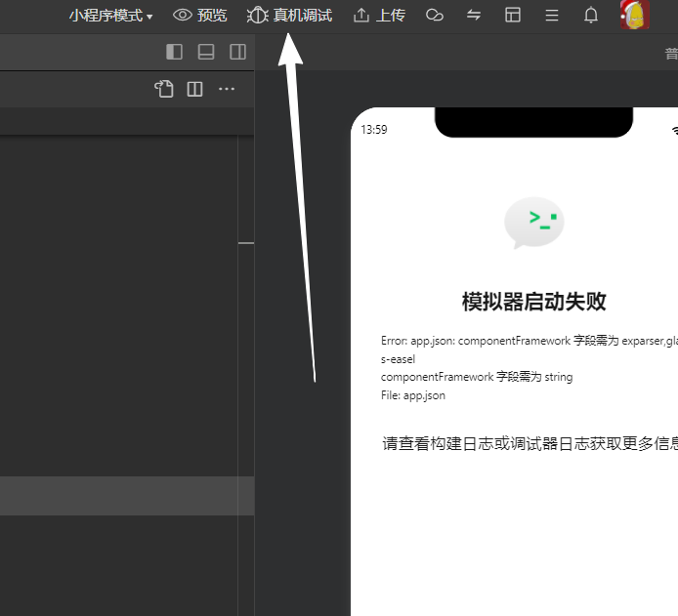Viewport: 678px width, 616px height.
Task: Click the upload arrow icon next to 上传
Action: click(x=361, y=16)
